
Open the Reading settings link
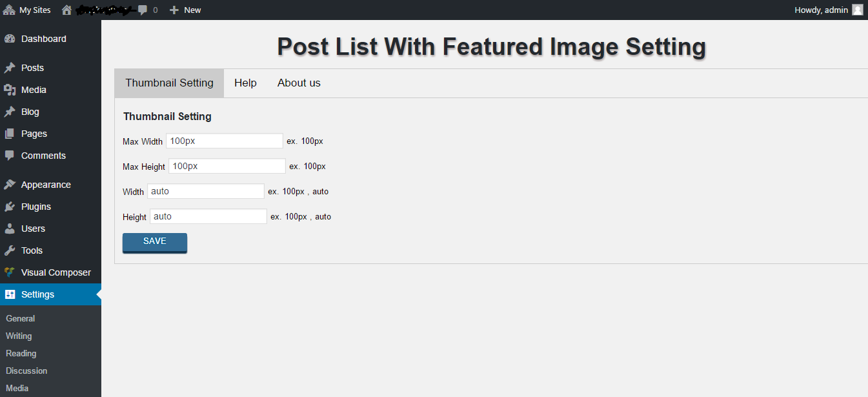coord(21,353)
